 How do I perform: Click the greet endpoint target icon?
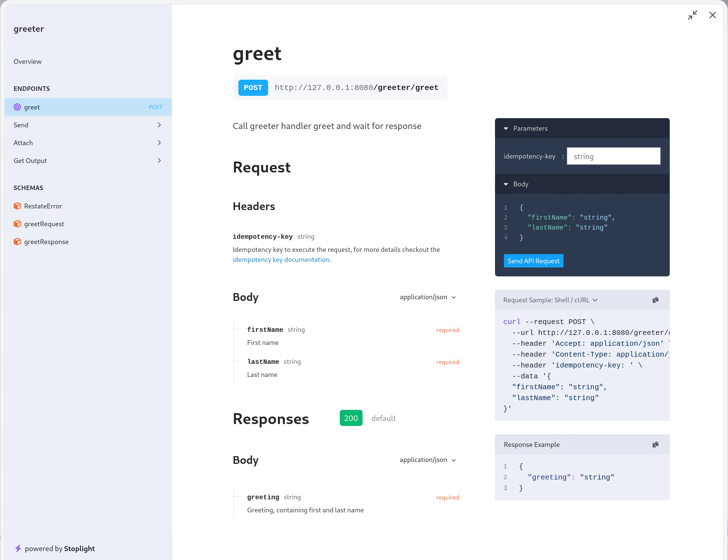tap(17, 107)
